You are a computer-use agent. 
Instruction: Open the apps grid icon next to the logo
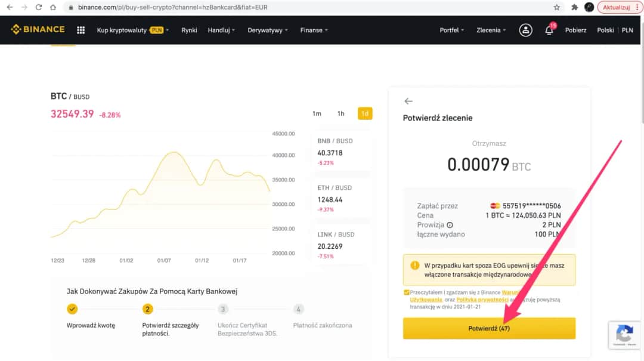(x=80, y=29)
